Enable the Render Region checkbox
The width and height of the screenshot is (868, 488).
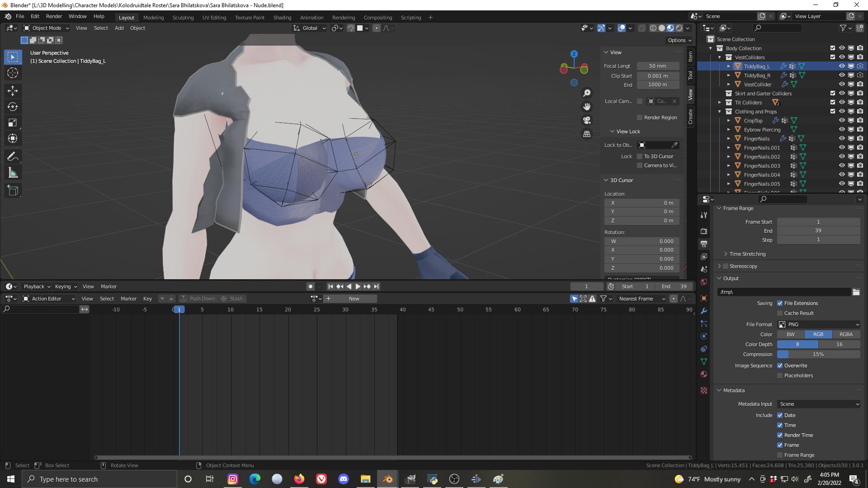[x=640, y=117]
